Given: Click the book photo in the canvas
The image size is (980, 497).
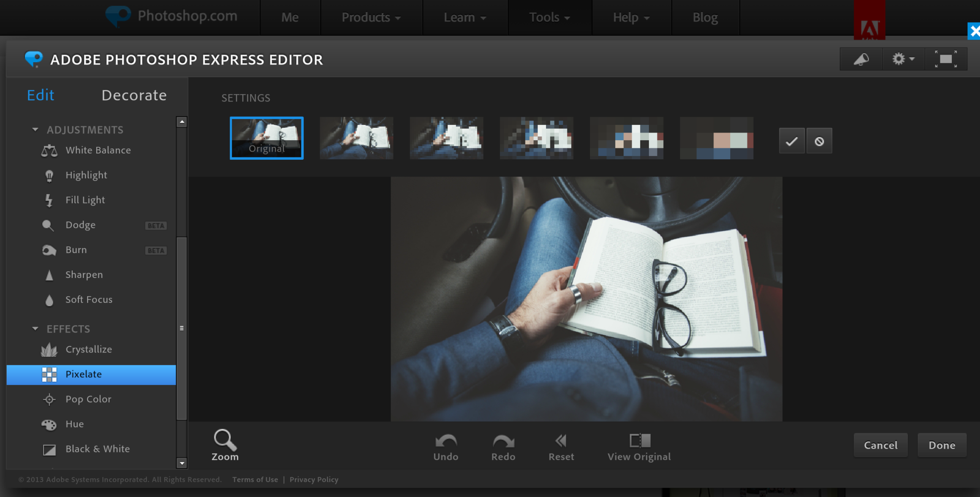Looking at the screenshot, I should [587, 299].
